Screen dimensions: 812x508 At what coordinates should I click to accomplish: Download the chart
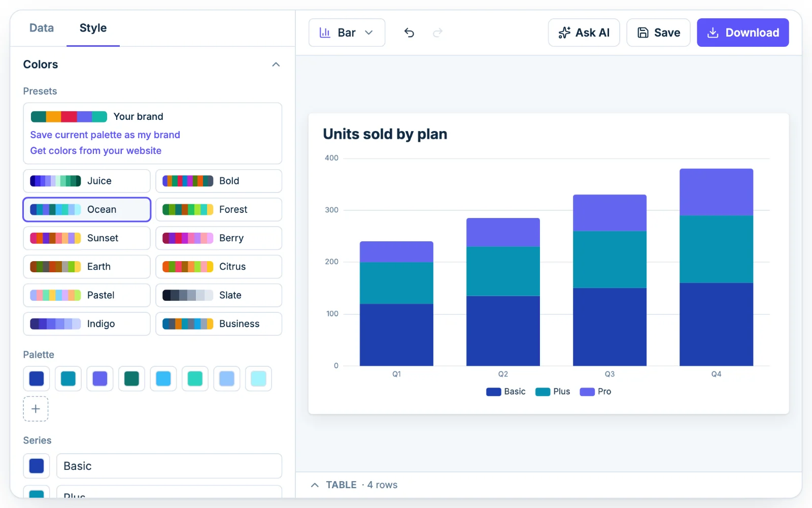(x=742, y=33)
